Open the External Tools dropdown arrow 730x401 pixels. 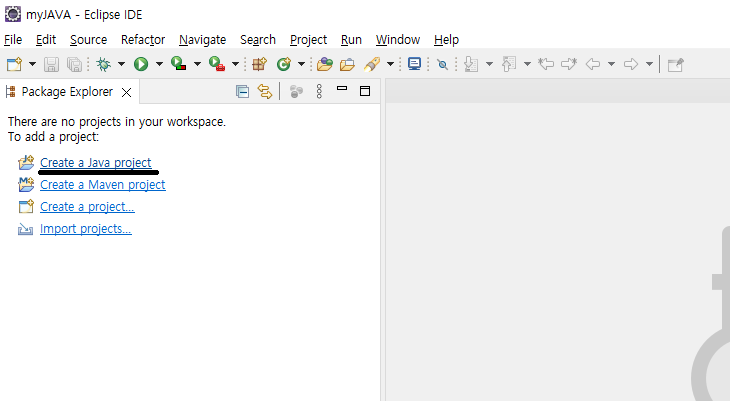[x=236, y=64]
